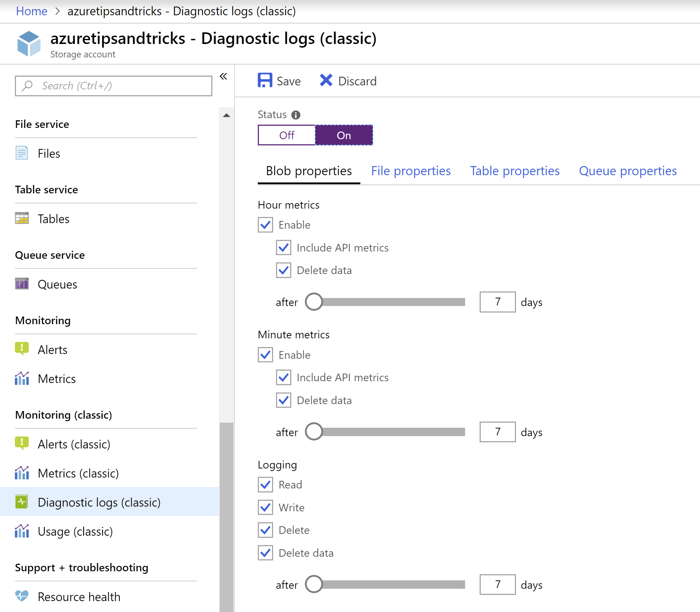Toggle Logging Delete data checkbox
The height and width of the screenshot is (612, 700).
point(265,553)
